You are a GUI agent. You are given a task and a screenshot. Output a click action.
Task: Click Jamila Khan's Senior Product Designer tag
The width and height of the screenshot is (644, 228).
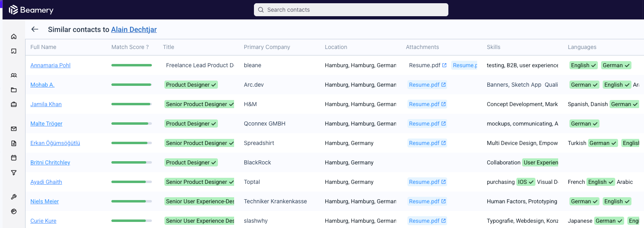pyautogui.click(x=199, y=104)
